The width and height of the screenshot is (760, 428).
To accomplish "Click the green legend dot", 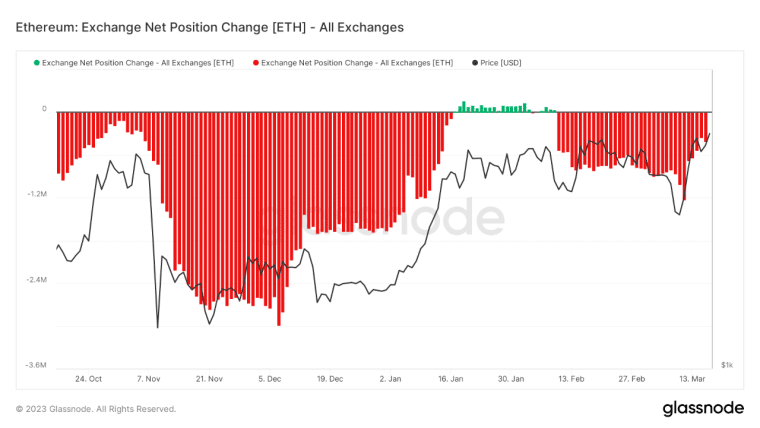I will coord(36,63).
